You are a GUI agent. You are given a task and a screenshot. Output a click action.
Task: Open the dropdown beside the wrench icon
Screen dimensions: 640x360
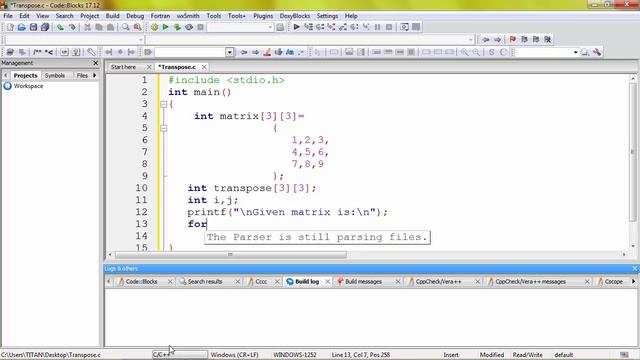(576, 52)
